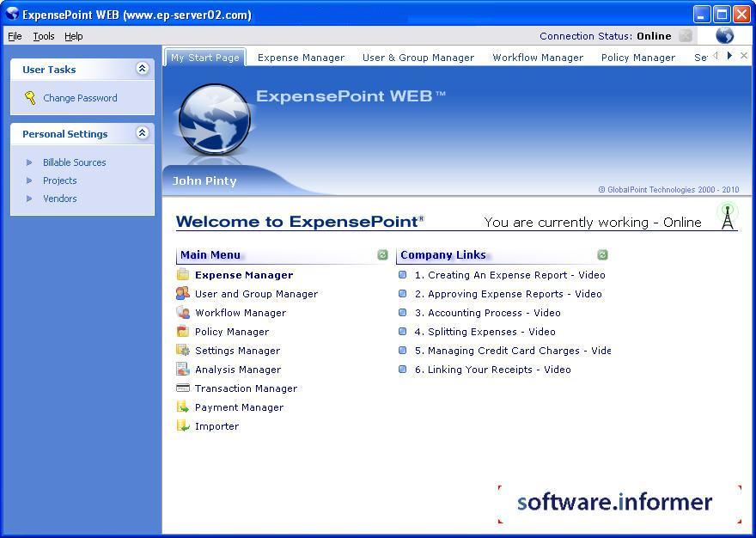Viewport: 756px width, 538px height.
Task: Open Linking Your Receipts video link
Action: (493, 369)
